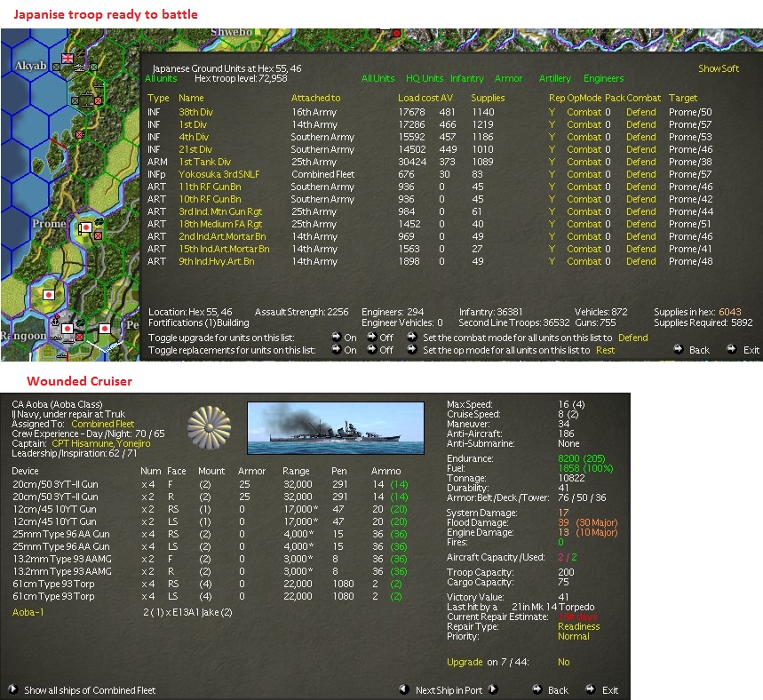Click the Rangoon city label on map
This screenshot has width=763, height=700.
point(23,336)
